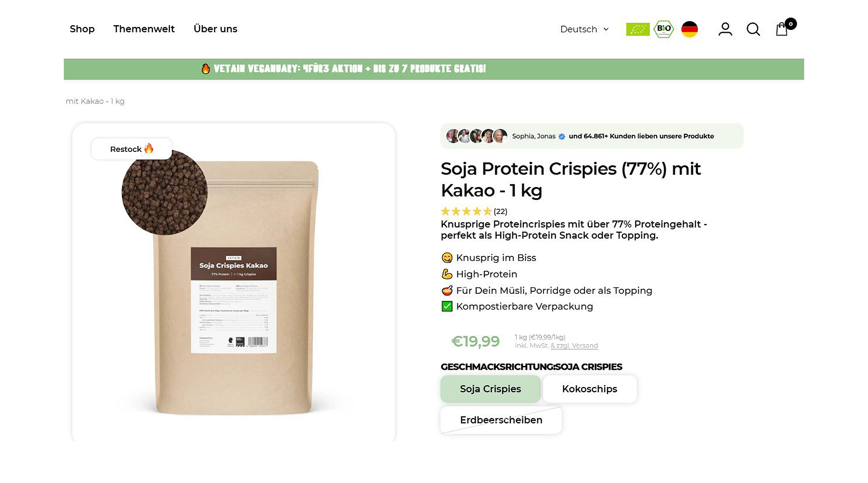
Task: Open the user account icon
Action: (x=725, y=29)
